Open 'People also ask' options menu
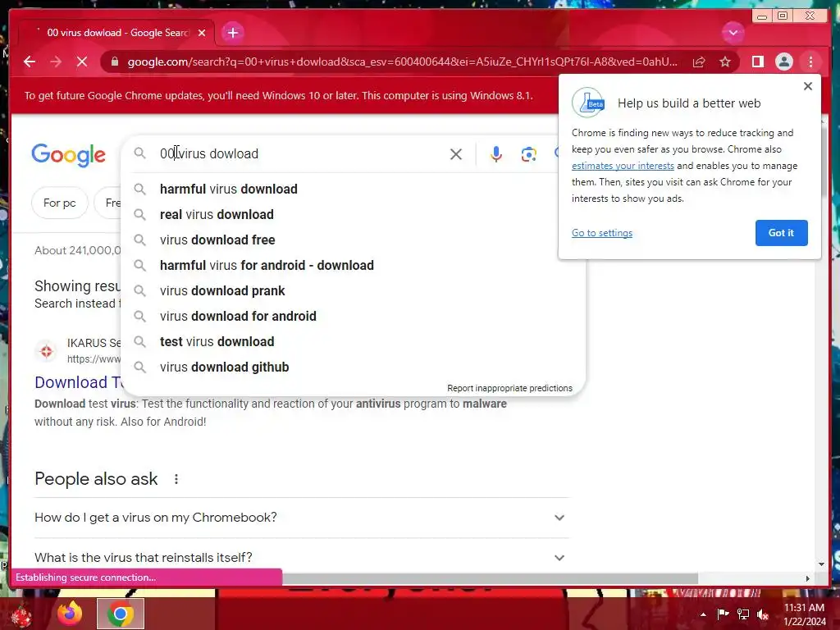The width and height of the screenshot is (840, 630). pyautogui.click(x=176, y=479)
